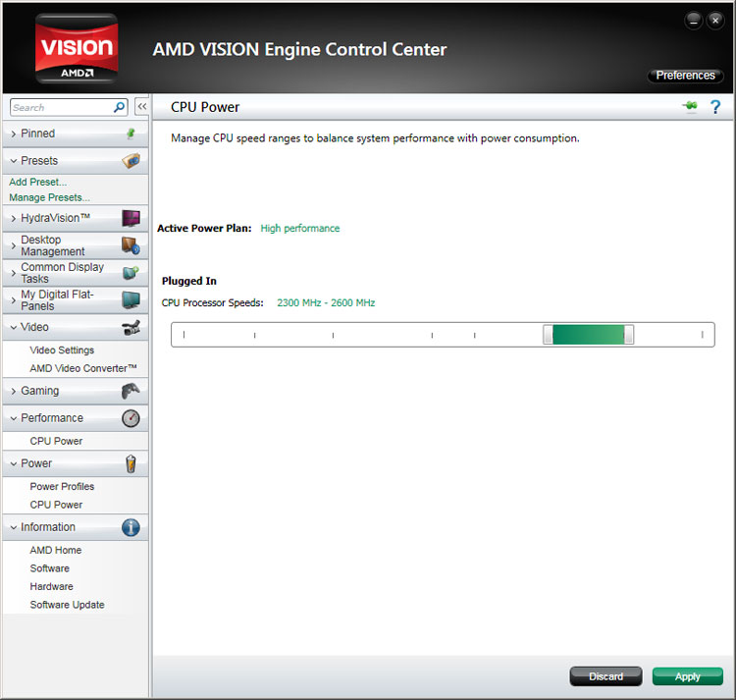The image size is (736, 700).
Task: Click the search magnifier icon
Action: (x=119, y=108)
